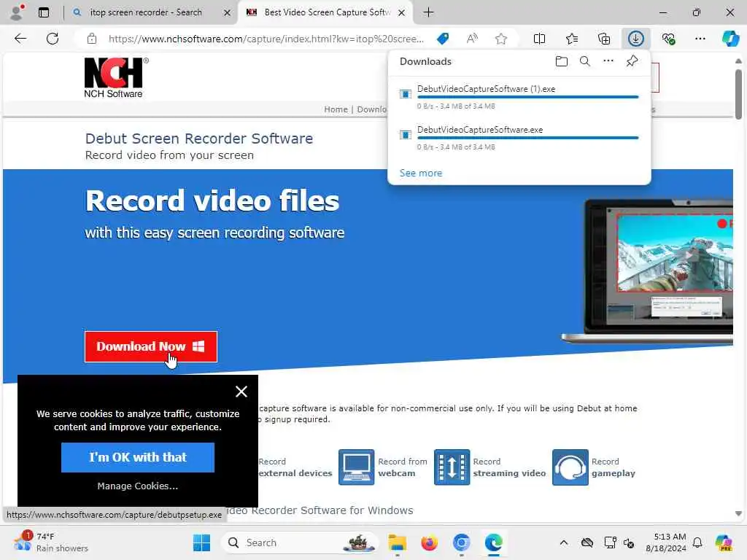Close the itop screen recorder tab
Image resolution: width=747 pixels, height=560 pixels.
coord(228,13)
